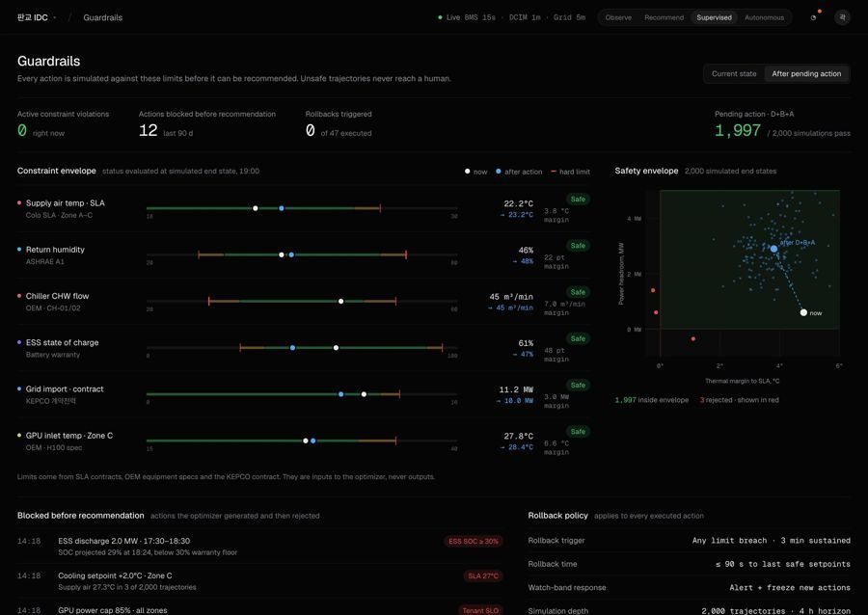
Task: Select the GPU inlet temp · Zone C constraint
Action: [69, 436]
